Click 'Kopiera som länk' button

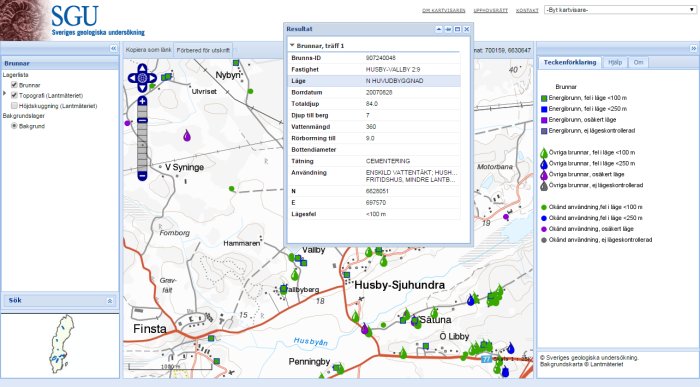pos(148,50)
